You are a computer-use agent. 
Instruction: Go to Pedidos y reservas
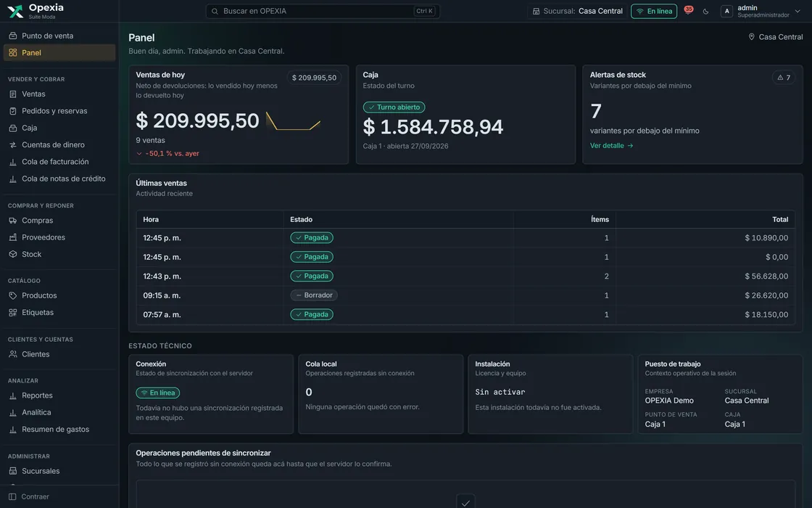coord(59,111)
